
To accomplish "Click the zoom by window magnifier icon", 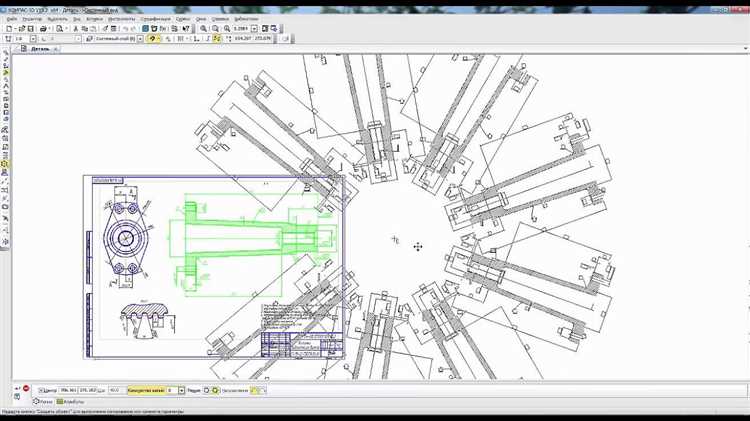I will coord(215,29).
